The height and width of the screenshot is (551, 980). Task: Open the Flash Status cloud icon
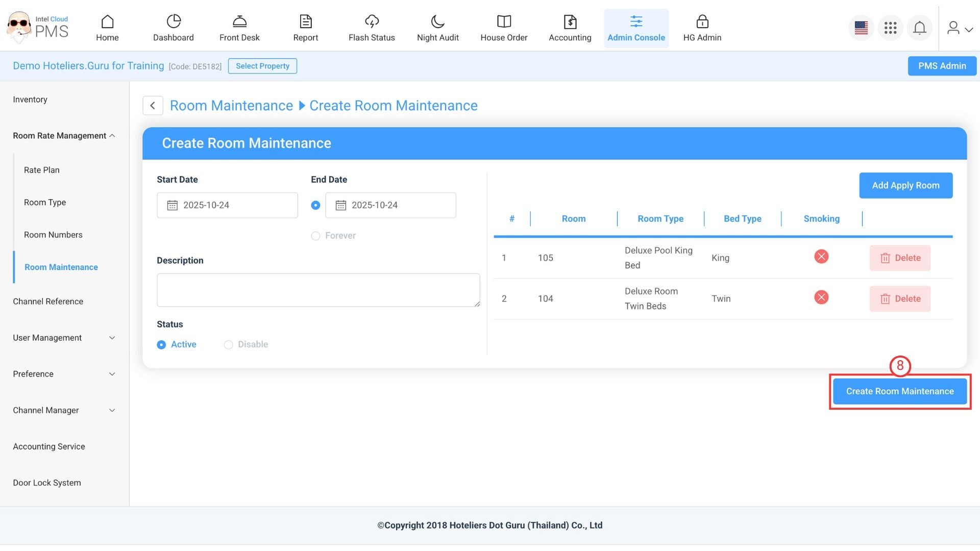372,21
